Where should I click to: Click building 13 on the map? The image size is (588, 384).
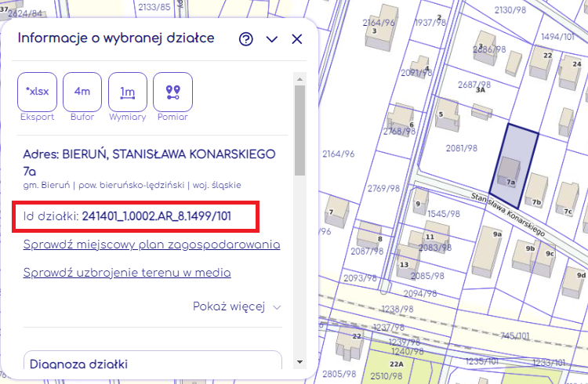point(408,261)
